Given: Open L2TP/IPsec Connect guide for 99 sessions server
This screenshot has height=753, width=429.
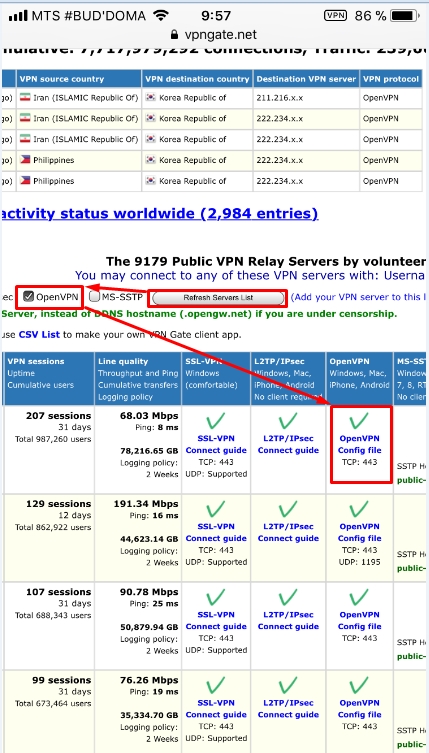Looking at the screenshot, I should click(x=288, y=709).
